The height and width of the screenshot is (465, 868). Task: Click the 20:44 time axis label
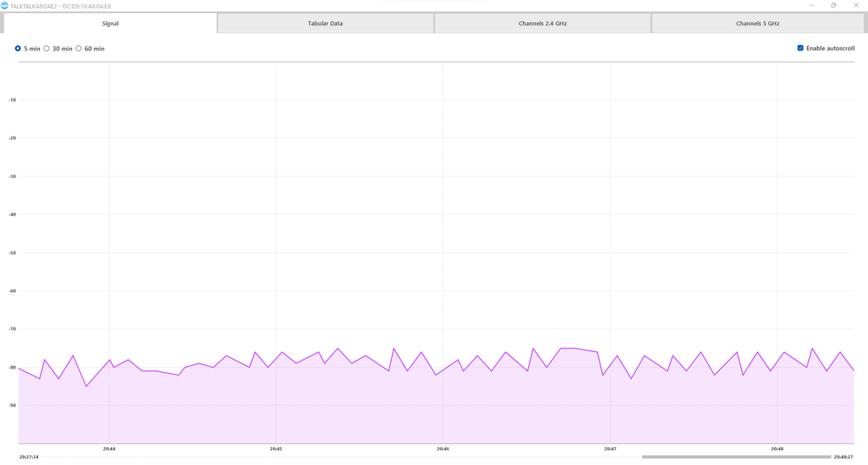(109, 449)
